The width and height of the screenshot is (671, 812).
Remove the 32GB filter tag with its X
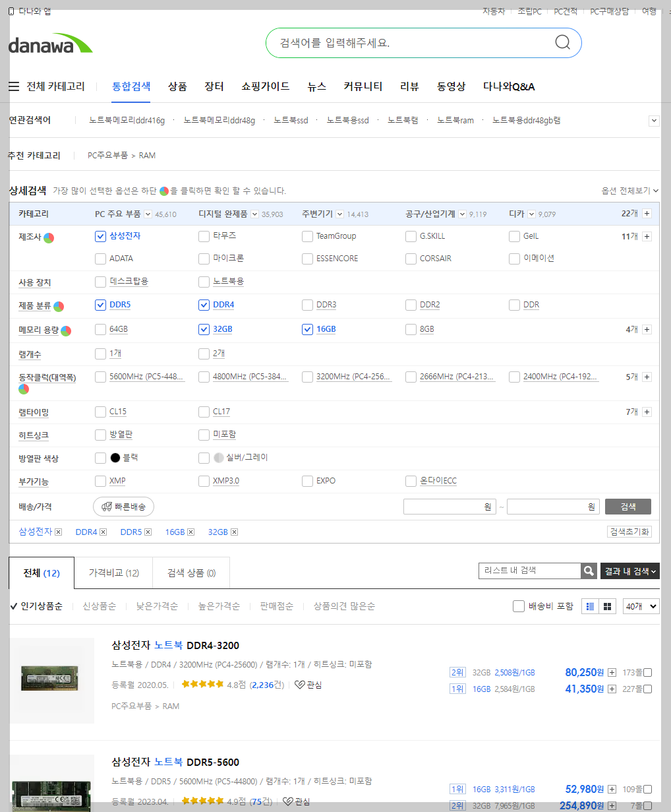[x=234, y=532]
